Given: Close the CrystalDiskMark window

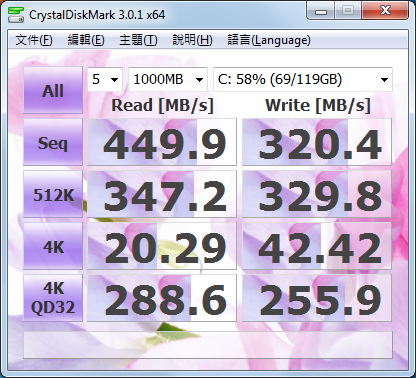Looking at the screenshot, I should click(x=385, y=11).
